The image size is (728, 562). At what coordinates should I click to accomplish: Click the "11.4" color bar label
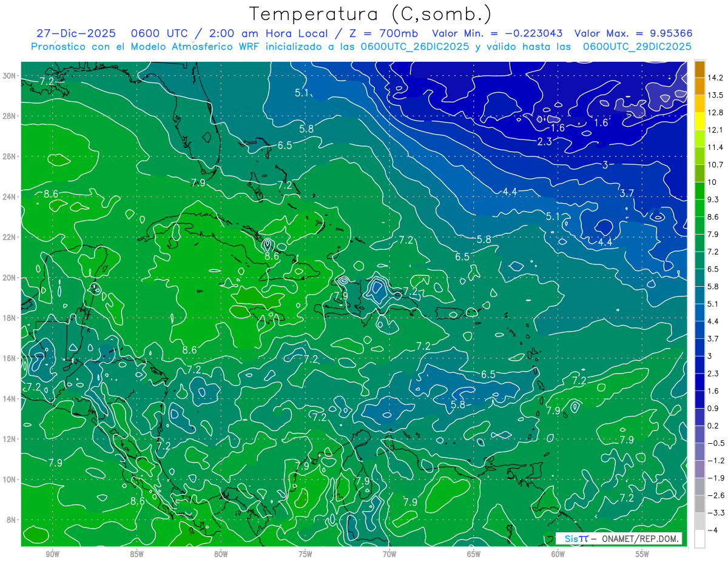pos(716,147)
